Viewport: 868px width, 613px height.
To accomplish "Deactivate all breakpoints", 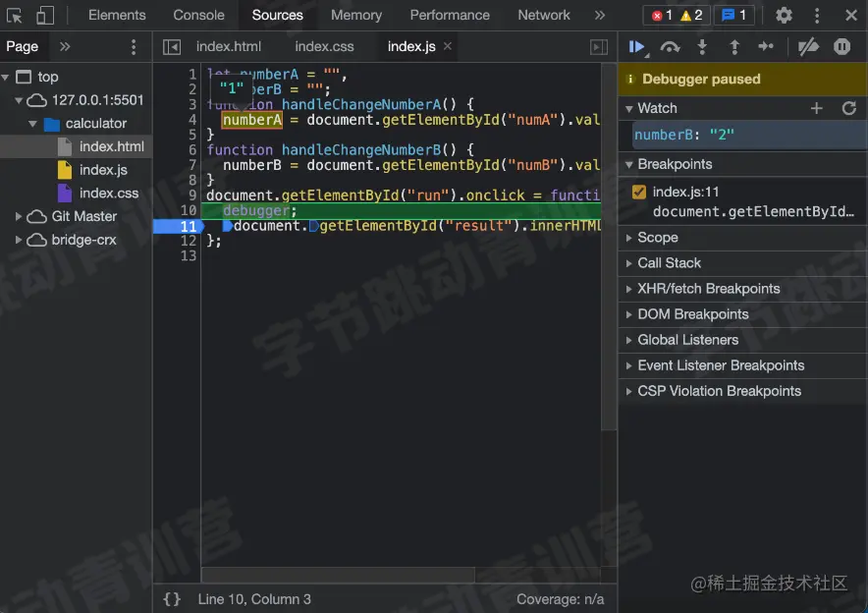I will 808,47.
